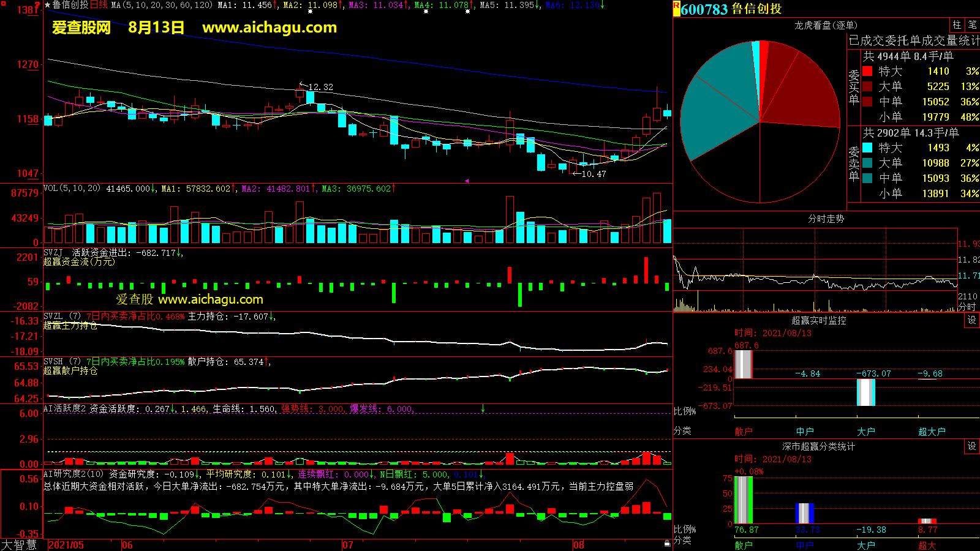Click the cyan 特大 sell order swatch
This screenshot has width=980, height=551.
point(867,148)
